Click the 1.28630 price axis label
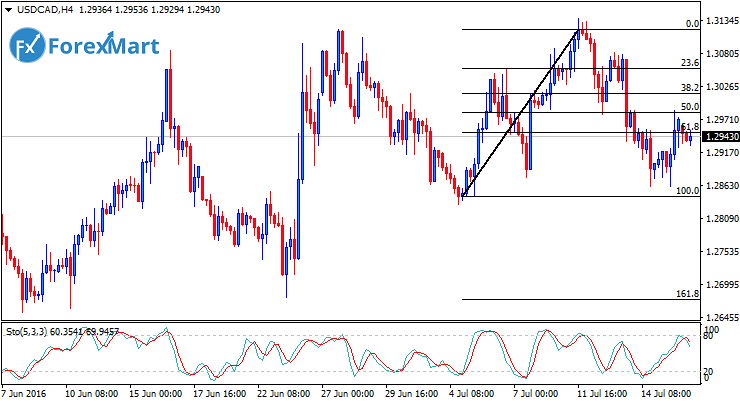The width and height of the screenshot is (740, 401). (x=721, y=186)
